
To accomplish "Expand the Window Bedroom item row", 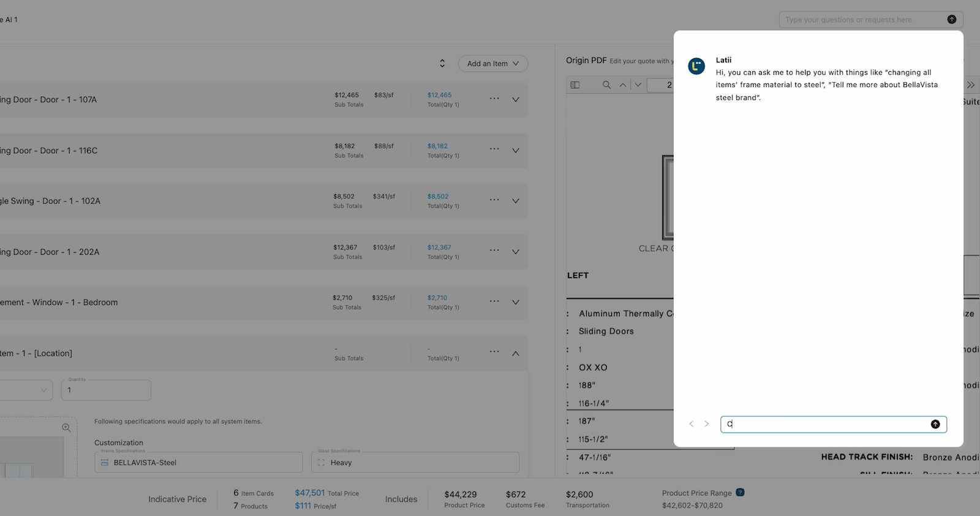I will point(516,302).
